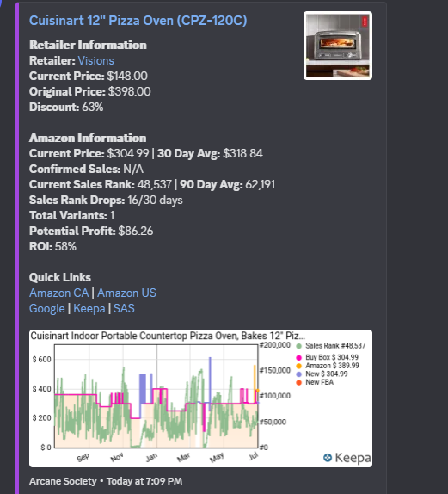The image size is (448, 494).
Task: Open the Cuisinart 12" Pizza Oven title link
Action: 138,21
